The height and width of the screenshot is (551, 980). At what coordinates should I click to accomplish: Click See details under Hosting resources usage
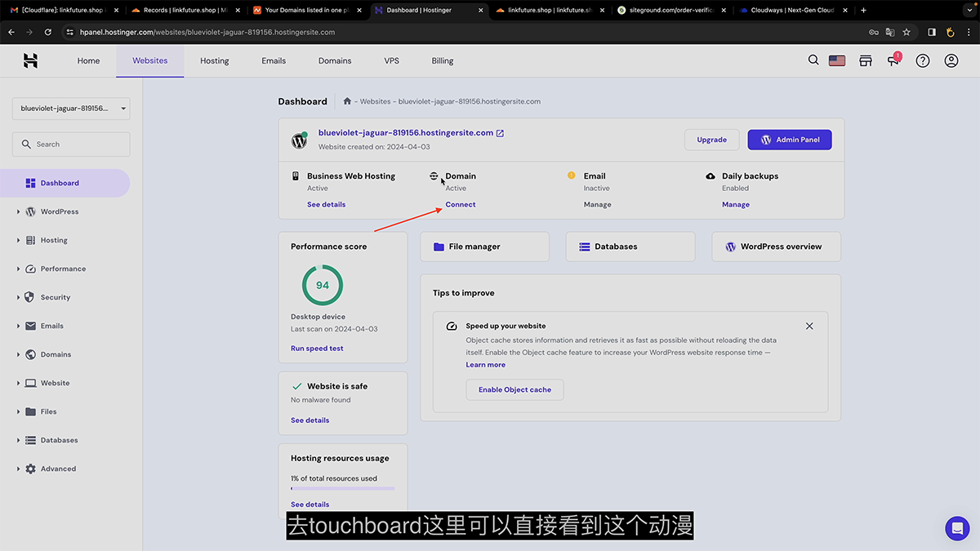[310, 504]
